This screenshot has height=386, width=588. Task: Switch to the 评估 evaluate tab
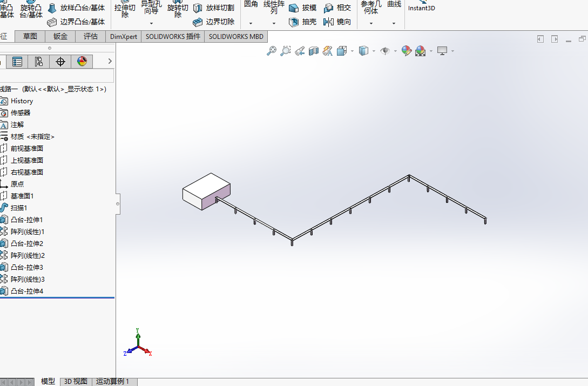pos(91,36)
